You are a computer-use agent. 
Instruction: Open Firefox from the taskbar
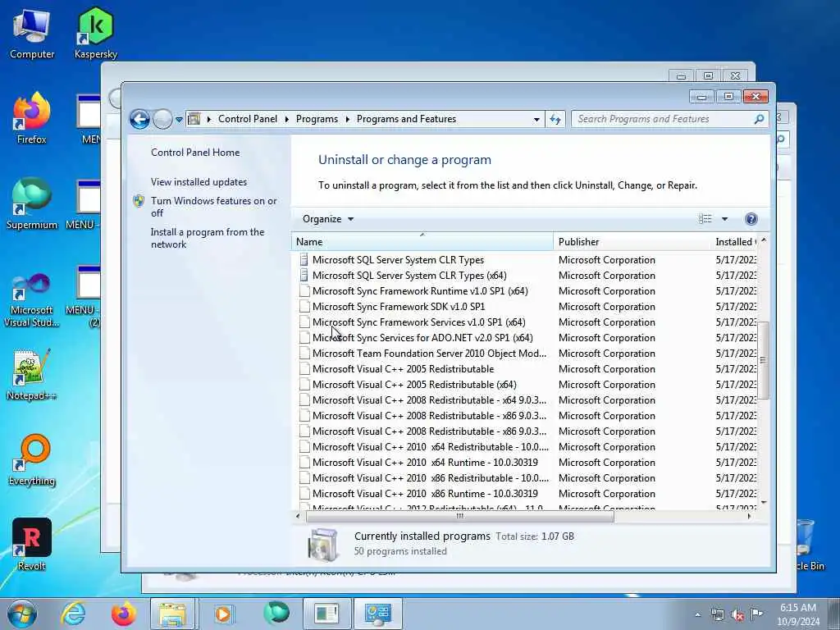pyautogui.click(x=123, y=614)
